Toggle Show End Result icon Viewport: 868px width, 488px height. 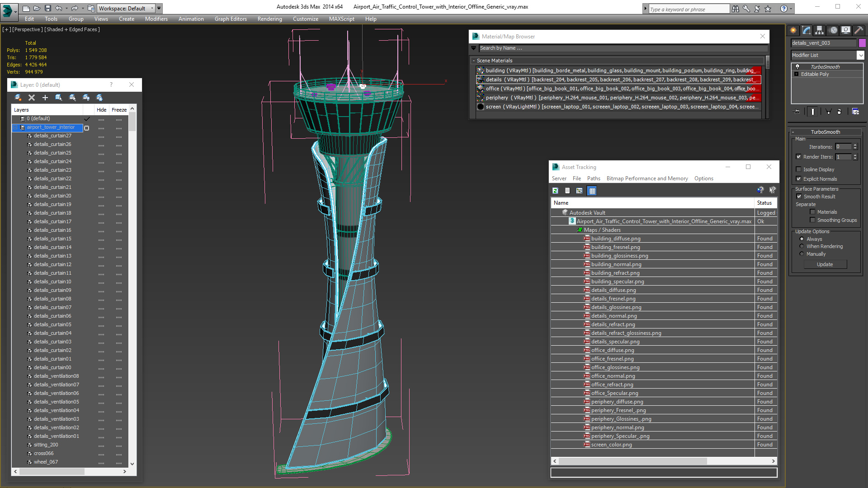point(813,111)
